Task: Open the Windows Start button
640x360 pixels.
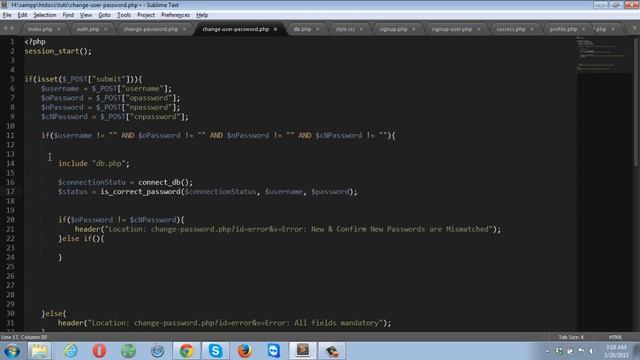Action: coord(12,351)
